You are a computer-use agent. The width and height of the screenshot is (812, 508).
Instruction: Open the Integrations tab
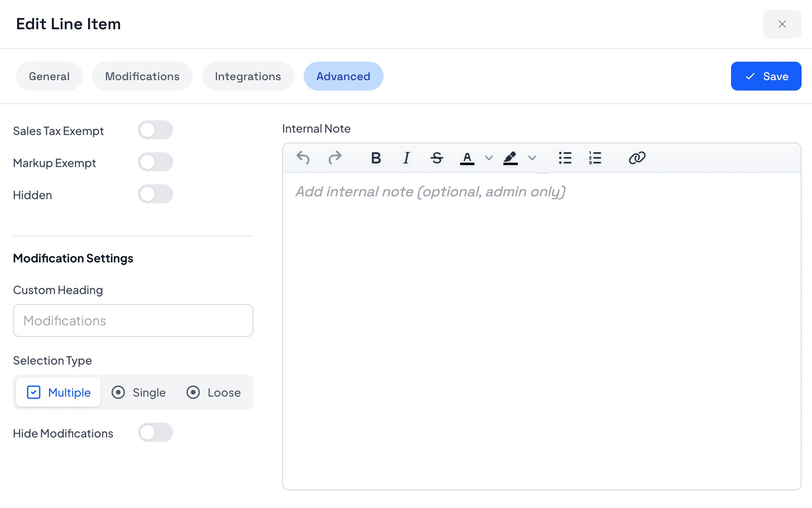tap(248, 76)
